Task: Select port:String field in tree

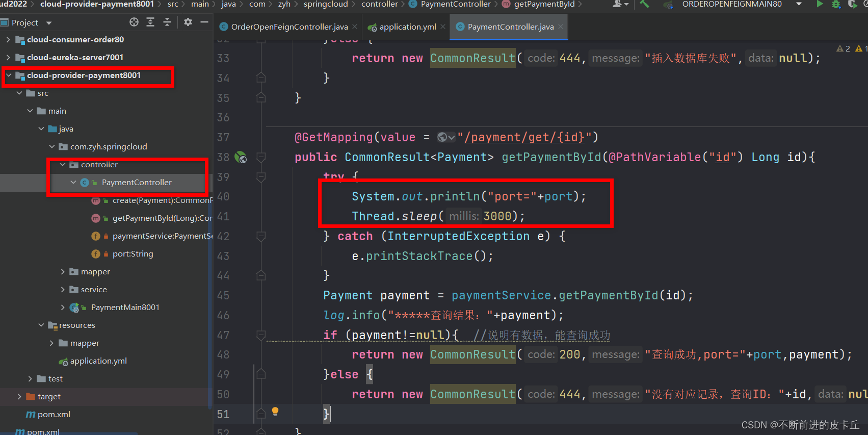Action: (x=133, y=253)
